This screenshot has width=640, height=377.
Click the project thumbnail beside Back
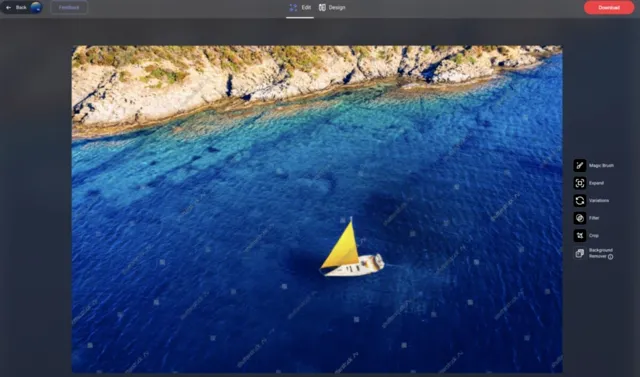pyautogui.click(x=36, y=7)
